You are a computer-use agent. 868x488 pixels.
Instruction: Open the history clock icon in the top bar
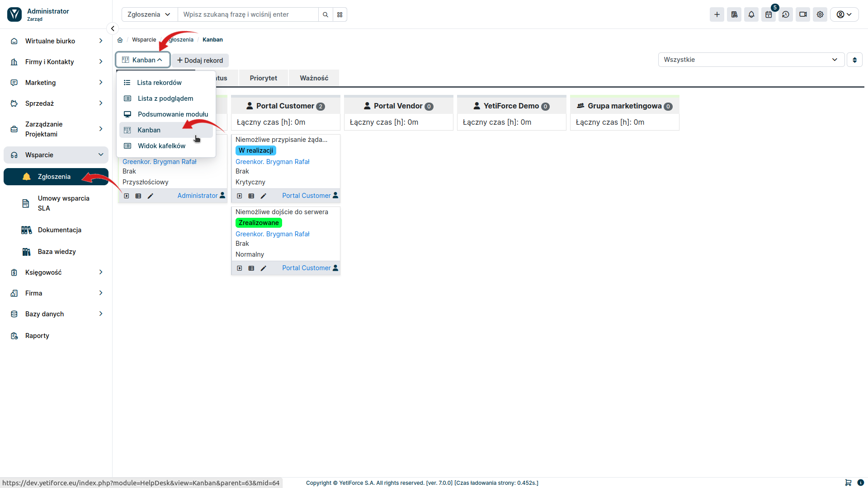(786, 14)
